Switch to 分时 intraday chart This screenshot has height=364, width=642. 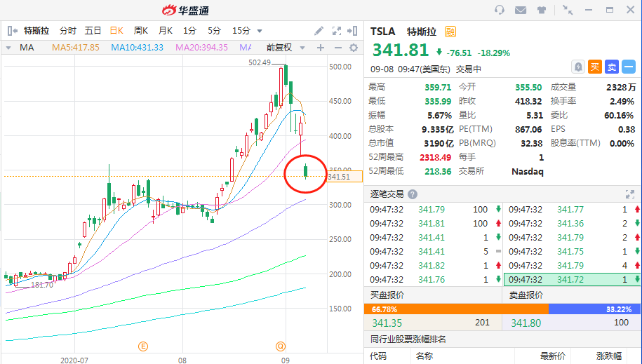click(67, 31)
